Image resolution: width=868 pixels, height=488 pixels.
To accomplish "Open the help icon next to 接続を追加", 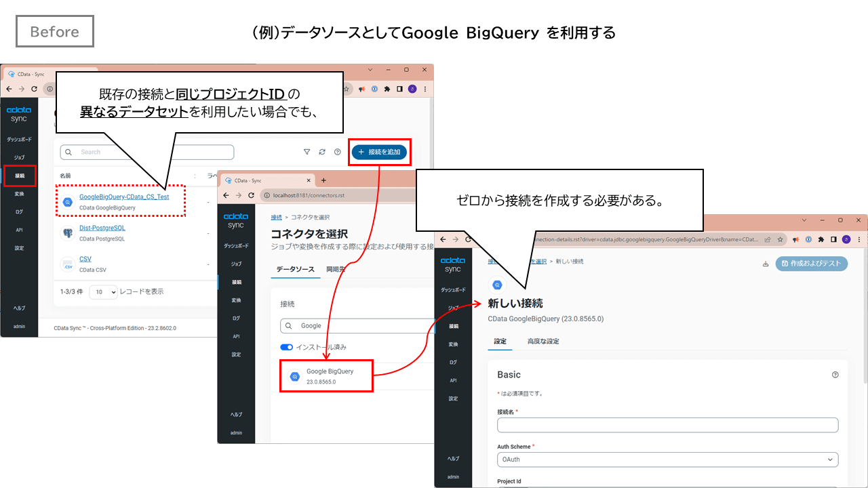I will tap(338, 152).
